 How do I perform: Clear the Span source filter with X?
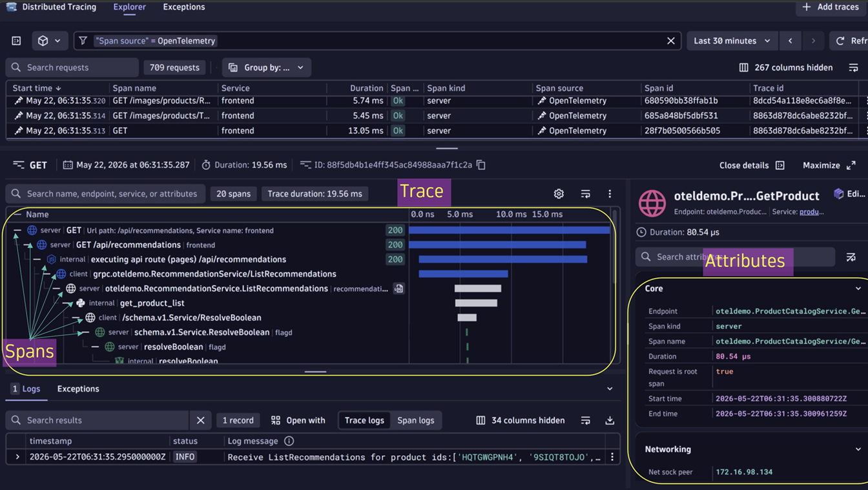pos(670,41)
